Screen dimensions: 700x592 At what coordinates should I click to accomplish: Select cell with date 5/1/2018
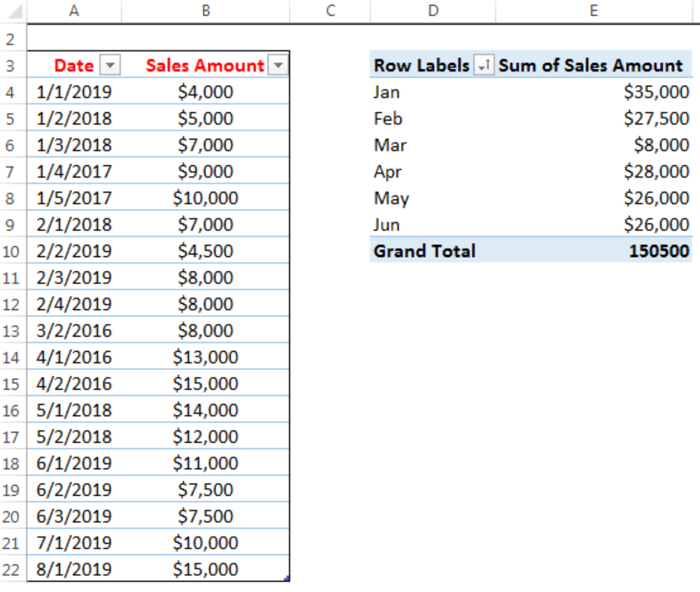pyautogui.click(x=74, y=410)
